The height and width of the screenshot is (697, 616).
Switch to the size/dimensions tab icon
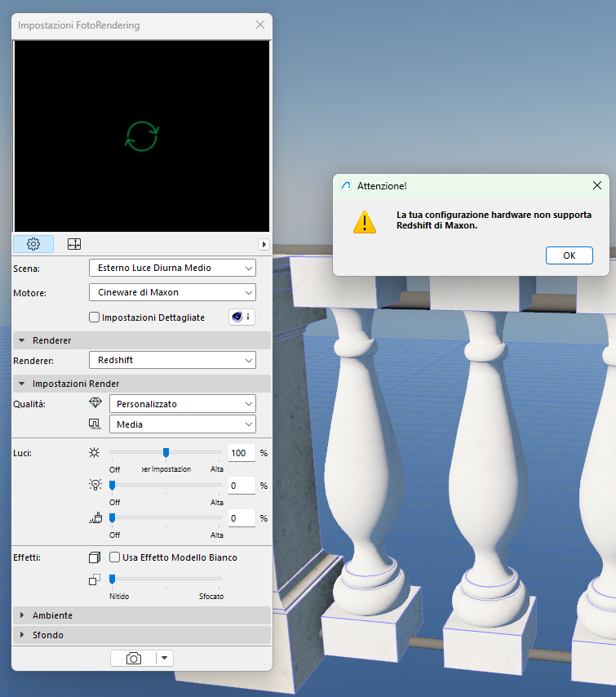pos(73,244)
